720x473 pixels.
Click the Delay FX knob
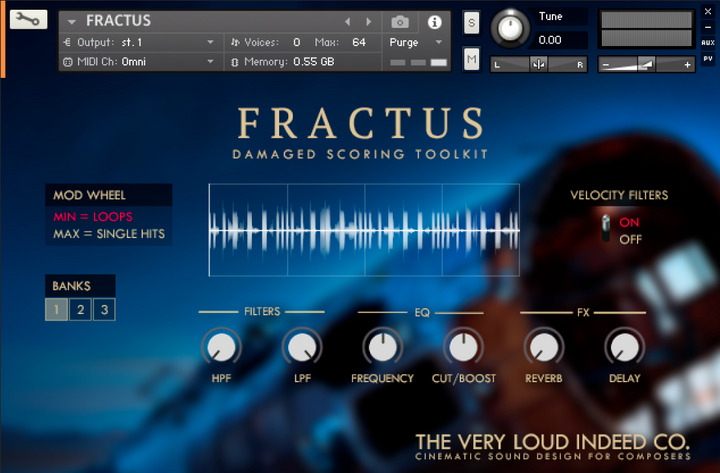tap(624, 348)
